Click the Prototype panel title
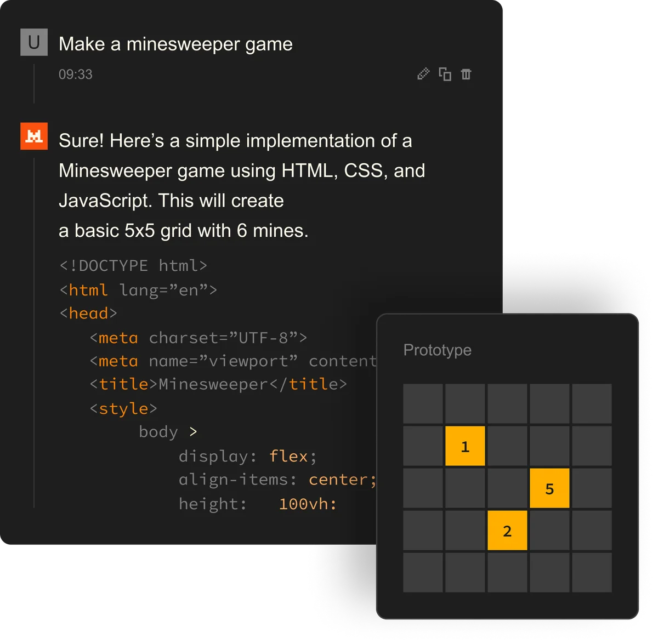Viewport: 658px width, 644px height. [437, 350]
